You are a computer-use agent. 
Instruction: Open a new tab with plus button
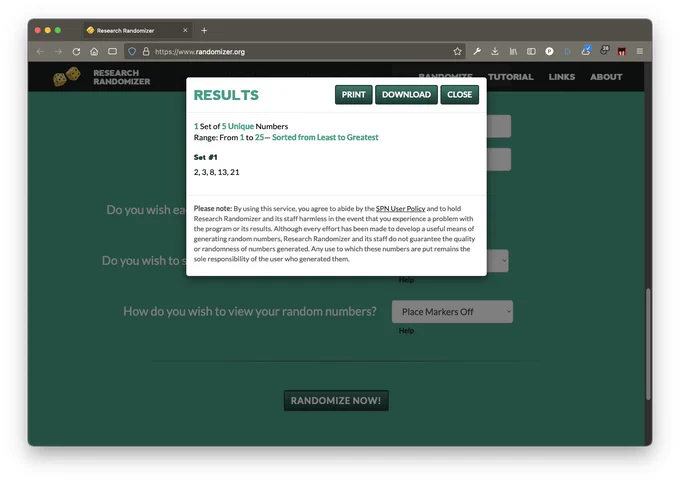point(204,30)
